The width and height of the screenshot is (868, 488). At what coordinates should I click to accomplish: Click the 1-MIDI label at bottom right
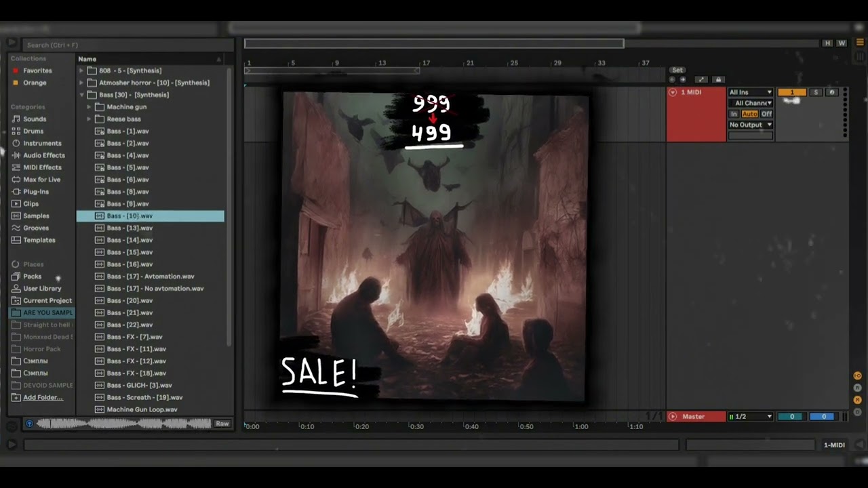tap(834, 445)
